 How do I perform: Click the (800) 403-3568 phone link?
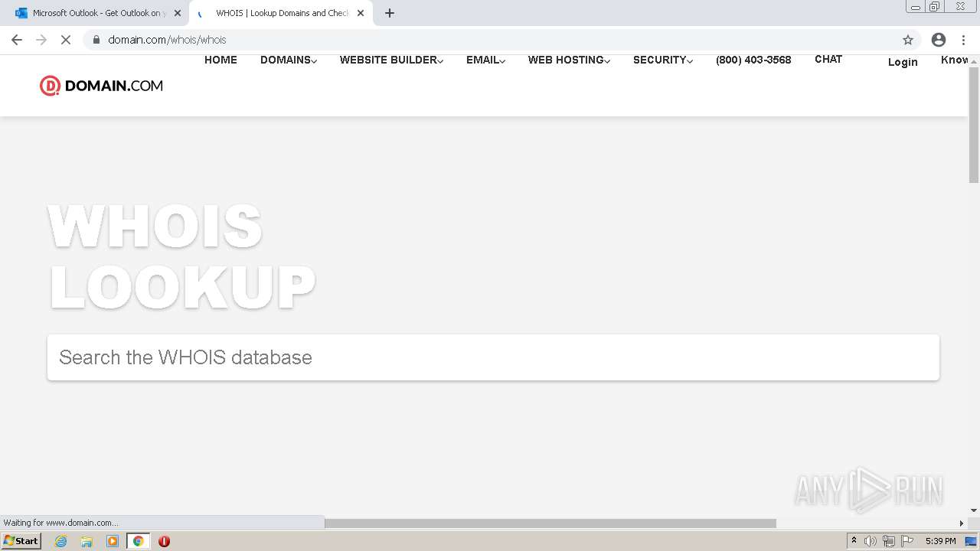[753, 60]
